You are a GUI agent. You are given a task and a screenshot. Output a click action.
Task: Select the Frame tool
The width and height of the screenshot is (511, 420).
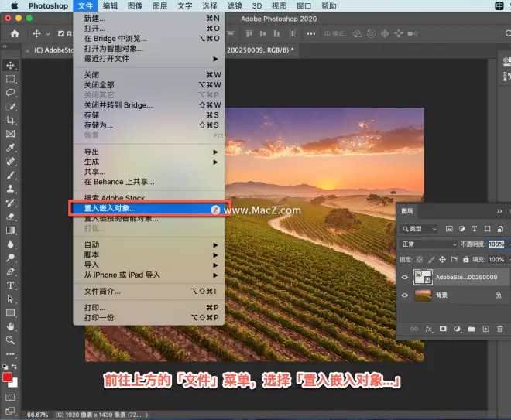tap(10, 134)
